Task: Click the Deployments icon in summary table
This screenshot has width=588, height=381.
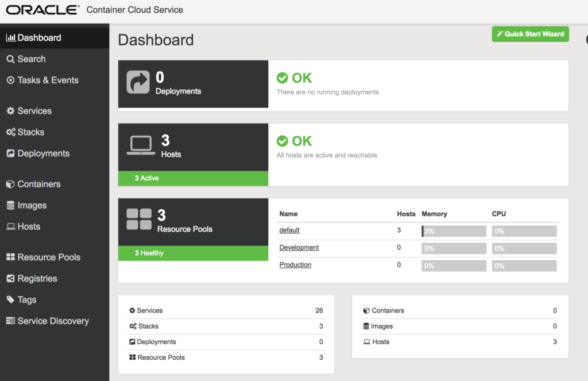Action: [132, 342]
